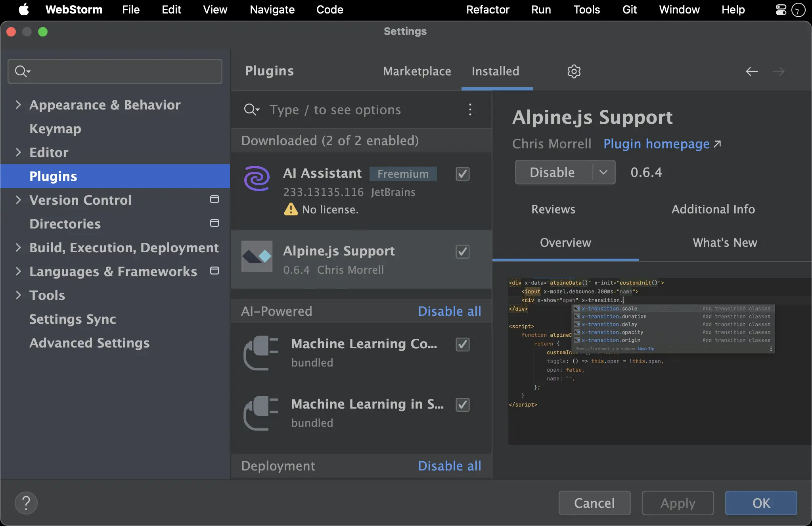Open the Git menu
Image resolution: width=812 pixels, height=526 pixels.
pos(630,10)
